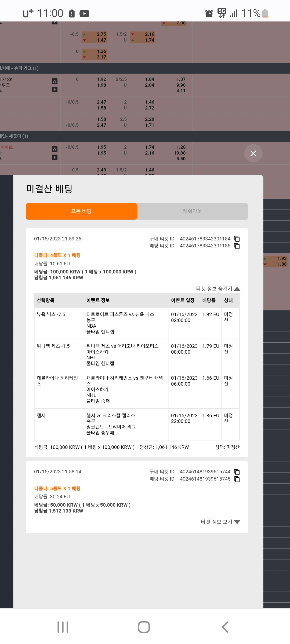Click the 다폴더: 4폴드 X 1 베팅 heading
This screenshot has width=290, height=644.
(57, 255)
